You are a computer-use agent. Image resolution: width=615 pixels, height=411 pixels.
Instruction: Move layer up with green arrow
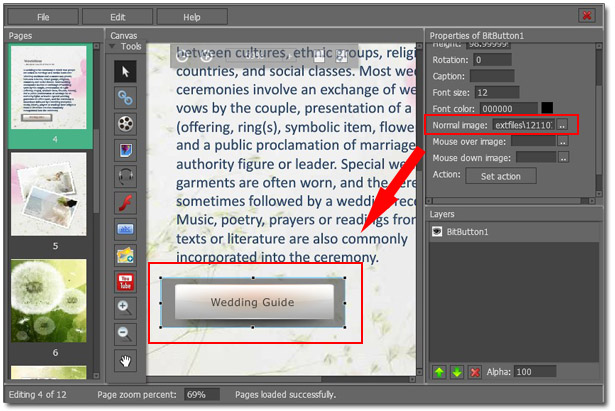click(x=439, y=372)
